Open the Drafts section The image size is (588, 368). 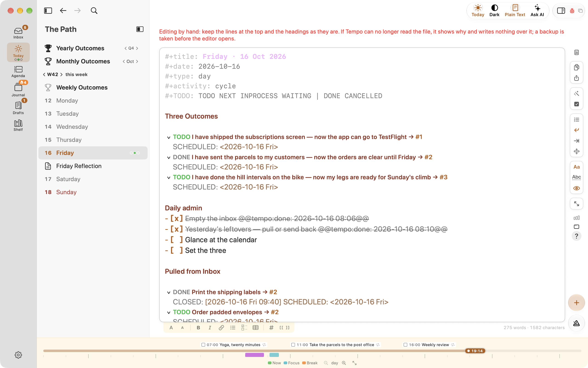tap(18, 107)
